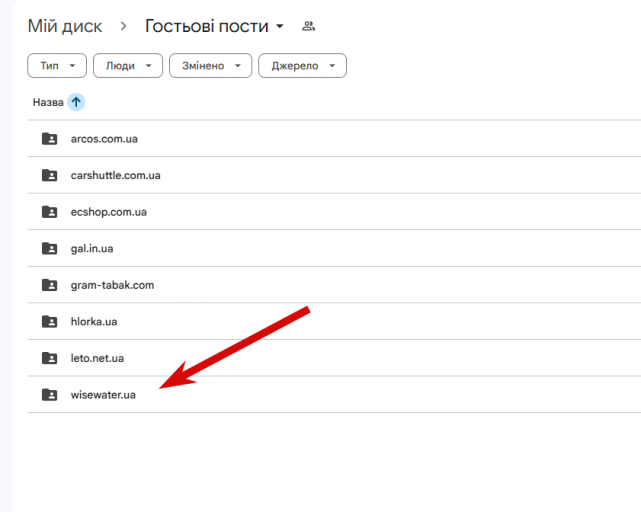Click the shared folder icon for carshuttle.com.ua

pos(49,175)
